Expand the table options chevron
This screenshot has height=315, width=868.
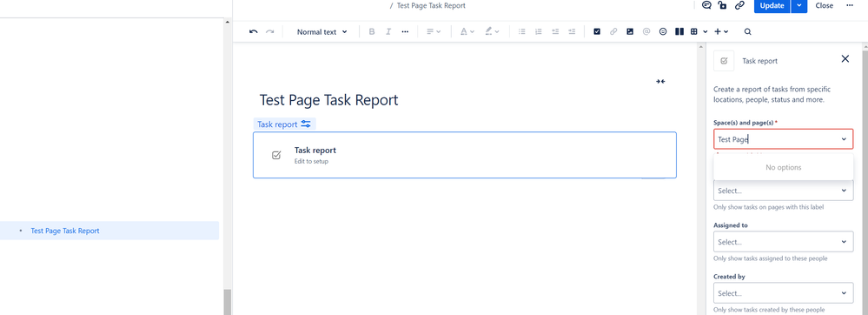click(706, 31)
